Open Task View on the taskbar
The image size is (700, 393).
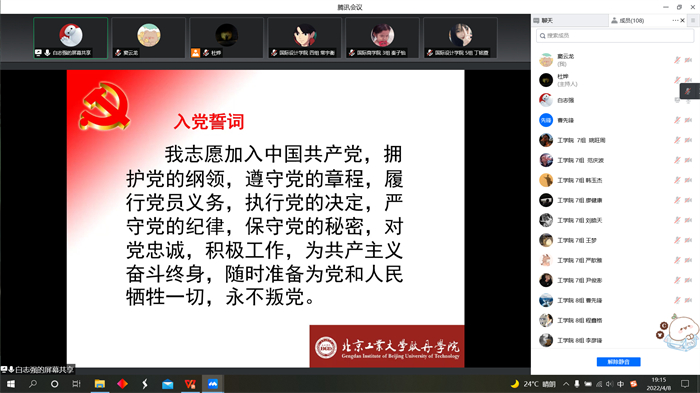[76, 384]
